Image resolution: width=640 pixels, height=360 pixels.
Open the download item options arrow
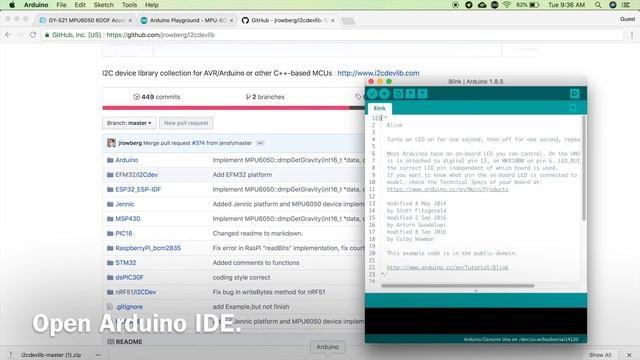[x=98, y=355]
